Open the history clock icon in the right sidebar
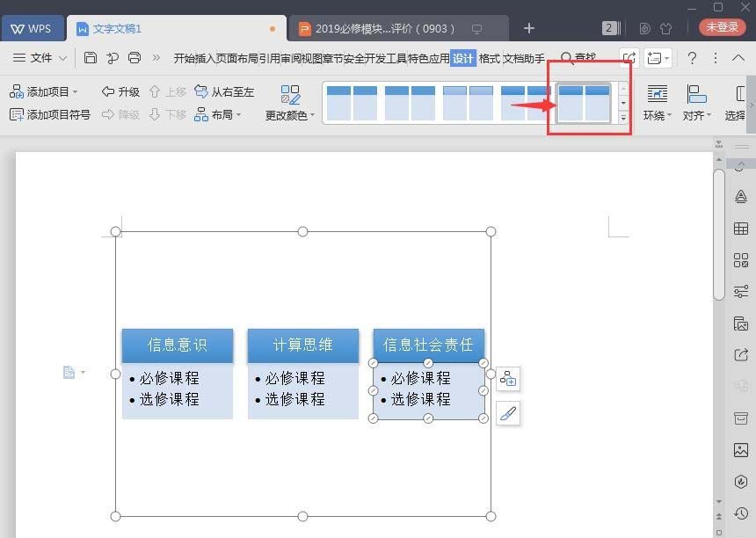Screen dimensions: 756x538 point(740,513)
